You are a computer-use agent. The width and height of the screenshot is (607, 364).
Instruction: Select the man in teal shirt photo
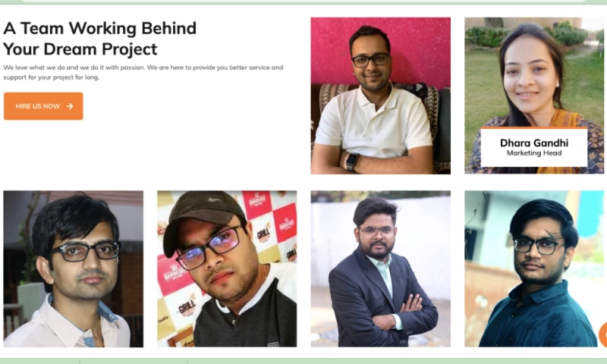coord(534,268)
